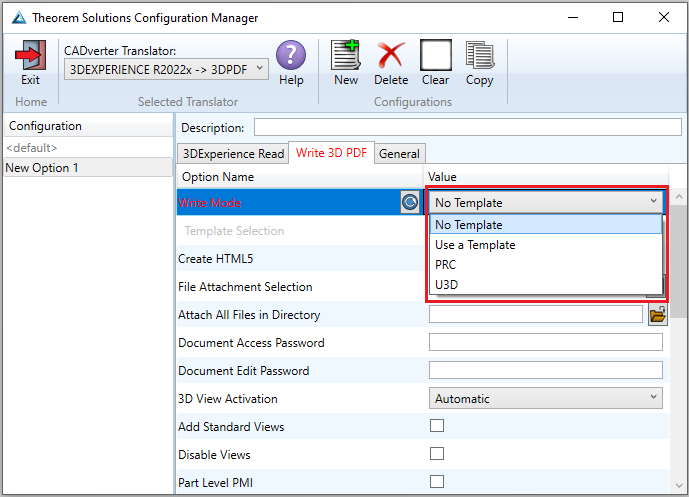Select U3D write mode option
The width and height of the screenshot is (689, 497).
pos(545,285)
